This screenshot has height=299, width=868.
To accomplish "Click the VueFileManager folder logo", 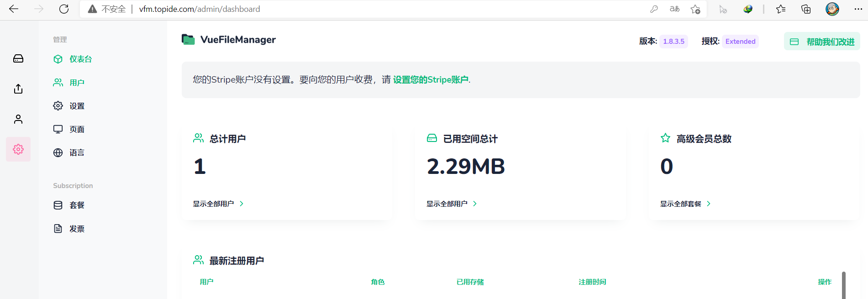I will [x=188, y=40].
